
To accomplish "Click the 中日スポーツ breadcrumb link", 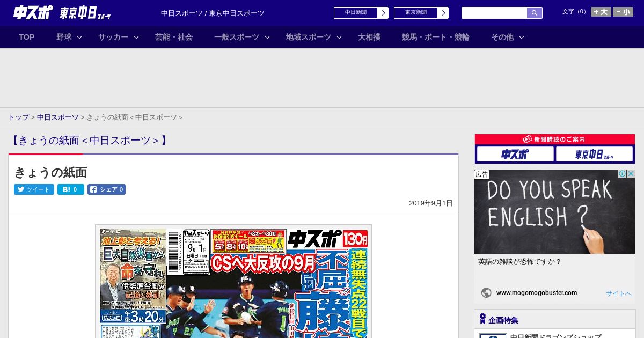I will [58, 117].
